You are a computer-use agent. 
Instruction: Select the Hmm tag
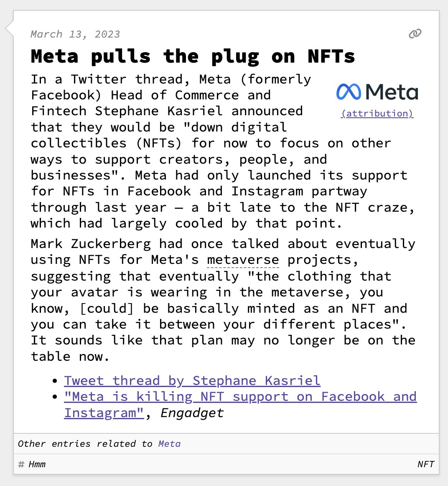[37, 464]
